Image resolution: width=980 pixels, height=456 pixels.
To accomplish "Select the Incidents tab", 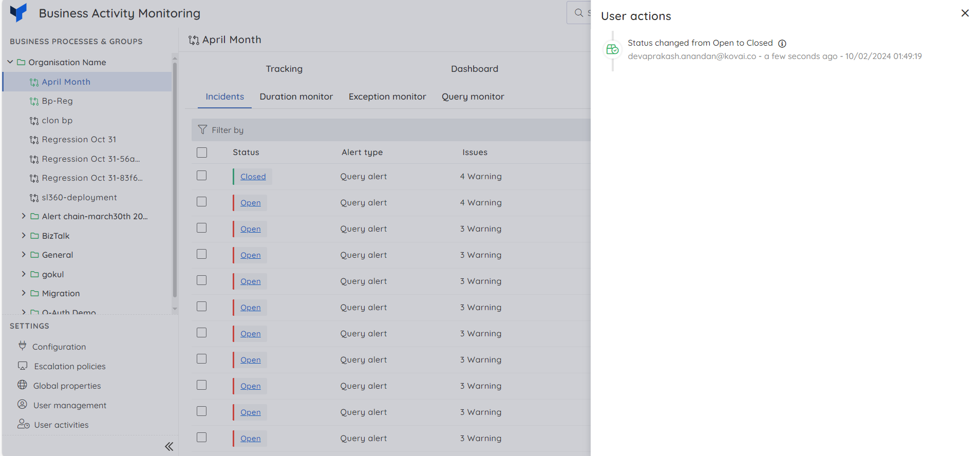I will pyautogui.click(x=224, y=97).
